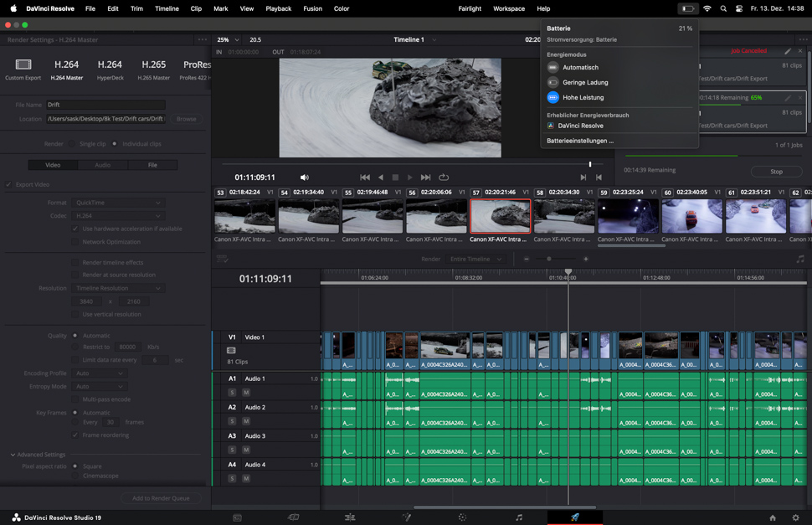Open the Workspace menu
Screen dimensions: 812x525
click(508, 8)
